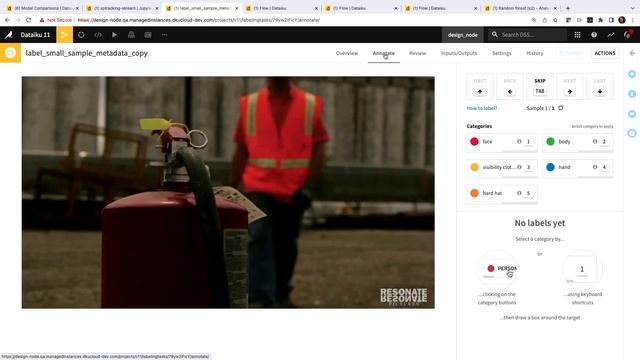The image size is (640, 360).
Task: Focus the Search DSS field
Action: 527,35
